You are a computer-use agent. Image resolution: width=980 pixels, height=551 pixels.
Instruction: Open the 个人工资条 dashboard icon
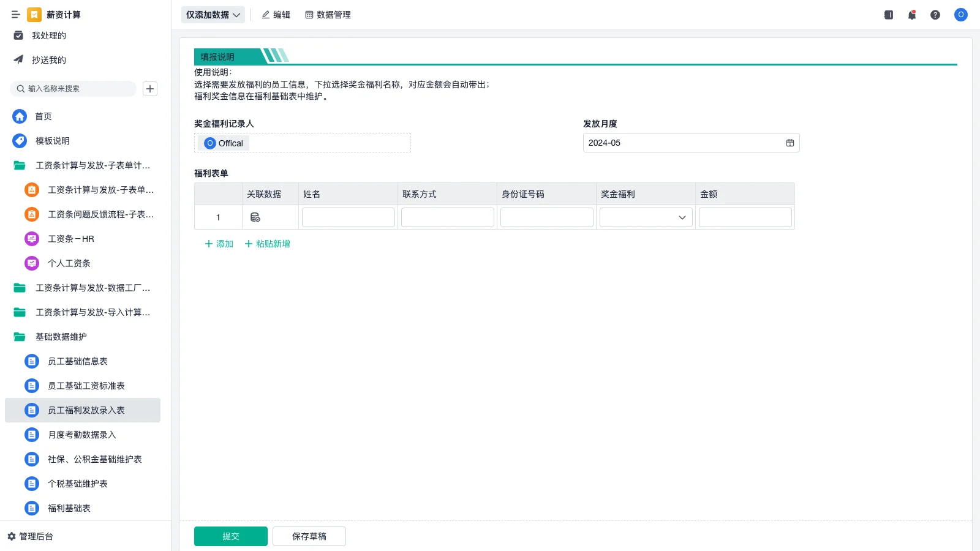[32, 263]
